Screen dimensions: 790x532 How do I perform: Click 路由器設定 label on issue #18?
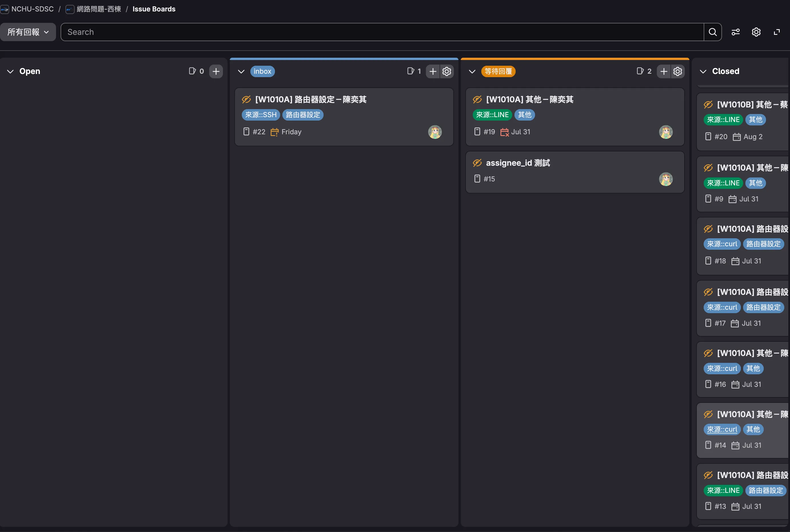point(763,244)
